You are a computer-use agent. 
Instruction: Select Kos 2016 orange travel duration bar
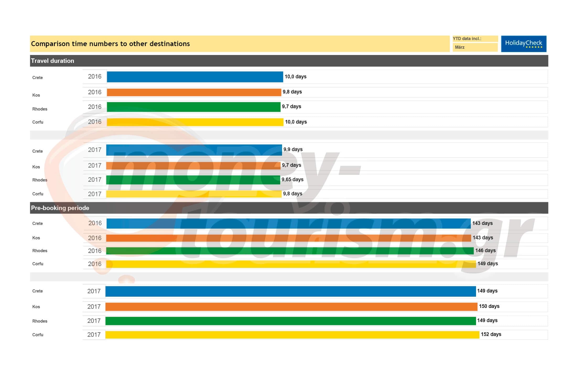coord(194,92)
